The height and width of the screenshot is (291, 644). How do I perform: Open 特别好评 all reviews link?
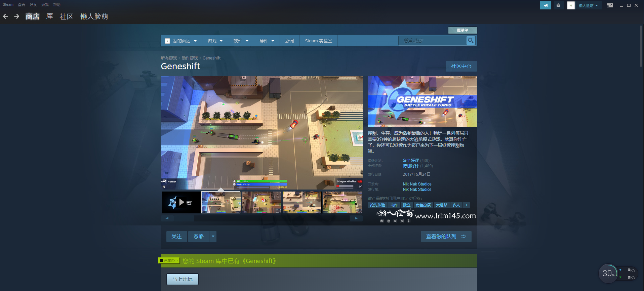pyautogui.click(x=411, y=166)
